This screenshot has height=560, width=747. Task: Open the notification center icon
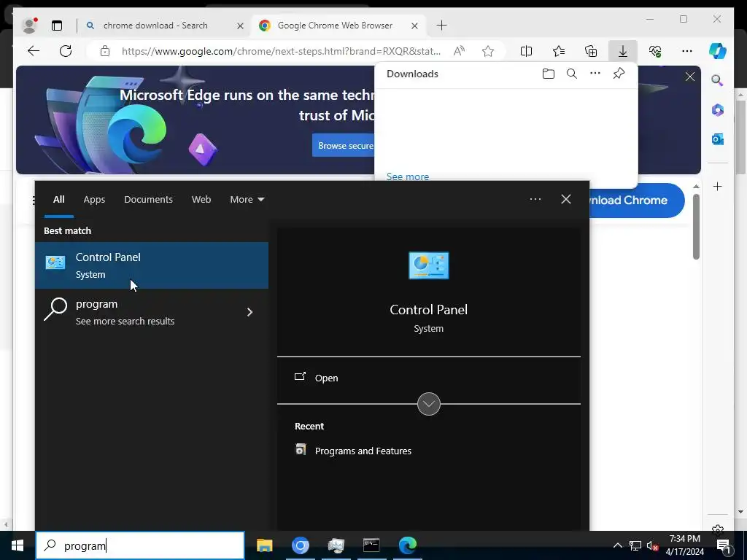(x=724, y=545)
